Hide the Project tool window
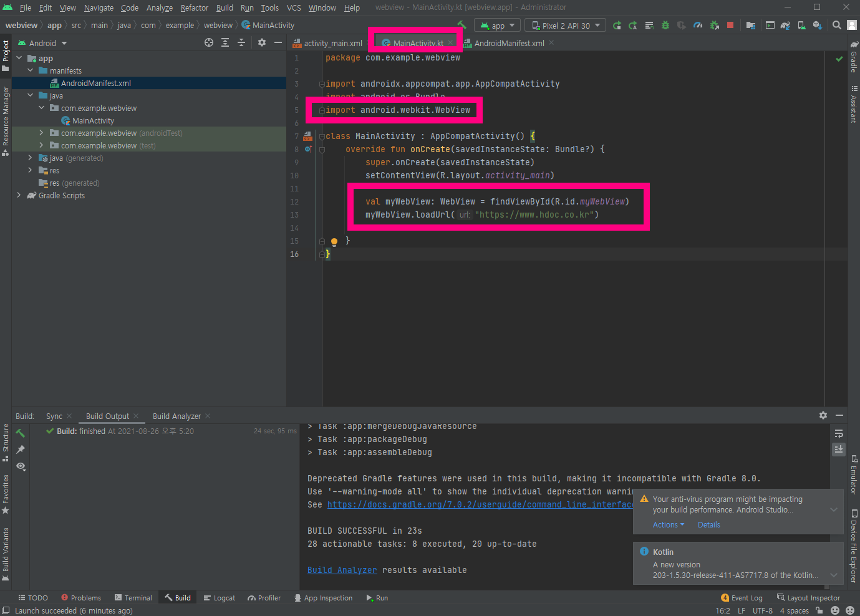Image resolution: width=860 pixels, height=616 pixels. [278, 42]
